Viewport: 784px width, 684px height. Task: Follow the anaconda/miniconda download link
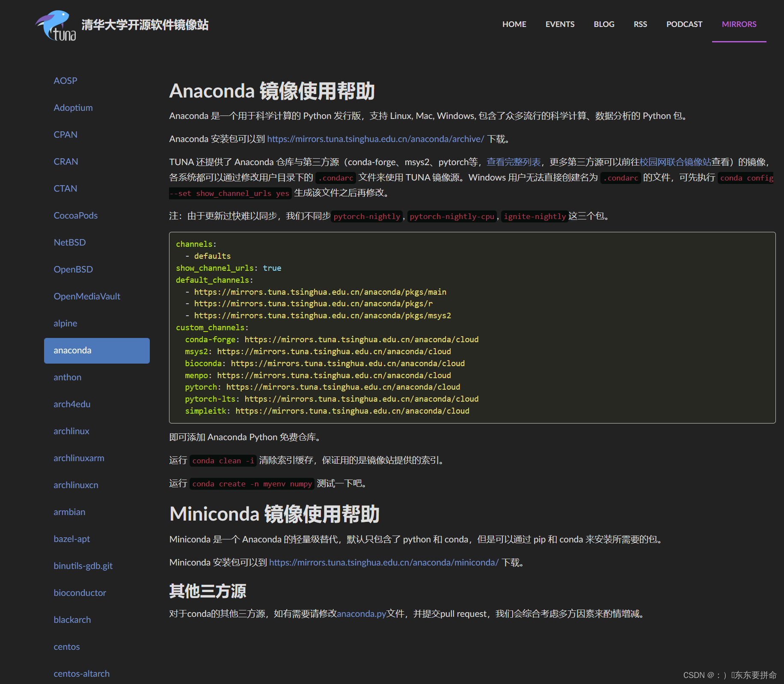384,563
